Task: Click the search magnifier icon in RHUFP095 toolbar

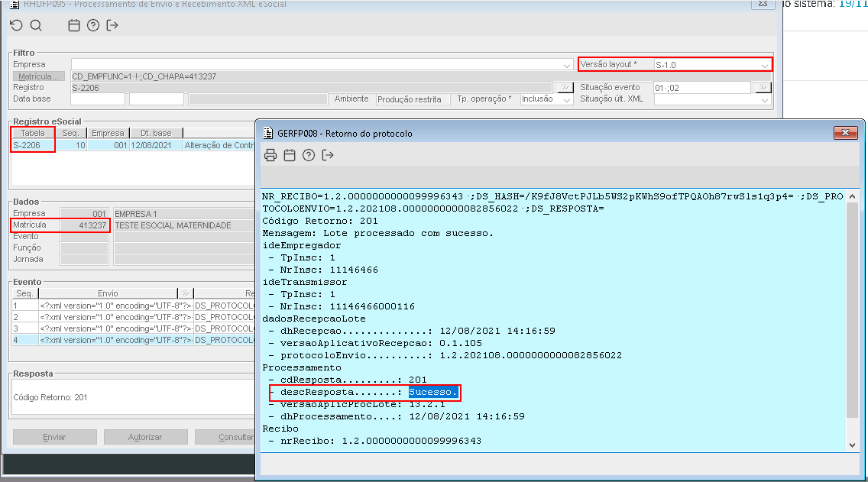Action: click(36, 25)
